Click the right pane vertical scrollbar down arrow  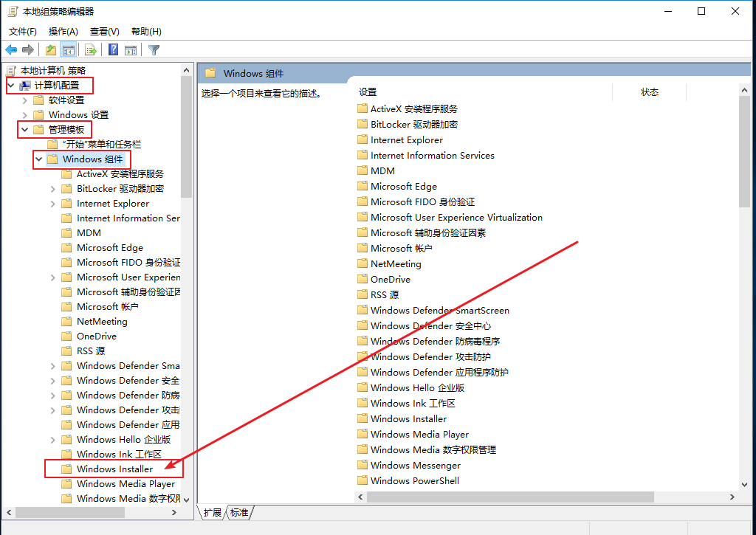pos(744,484)
